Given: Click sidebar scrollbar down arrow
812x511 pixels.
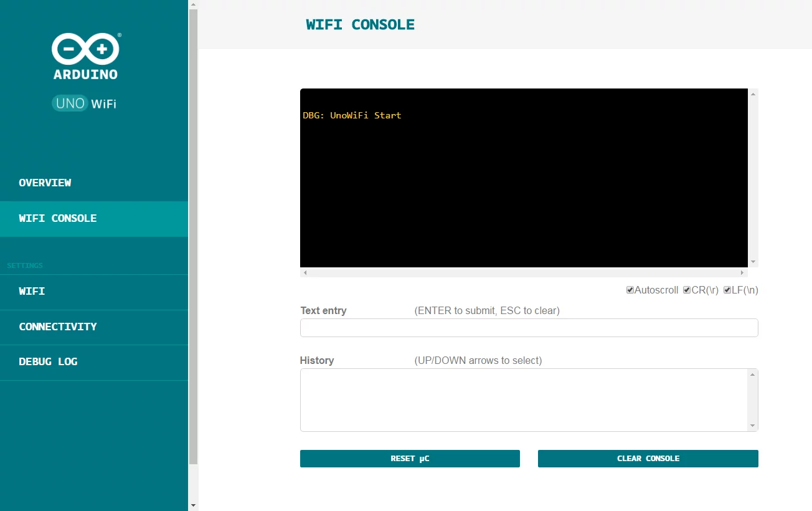Looking at the screenshot, I should [193, 505].
